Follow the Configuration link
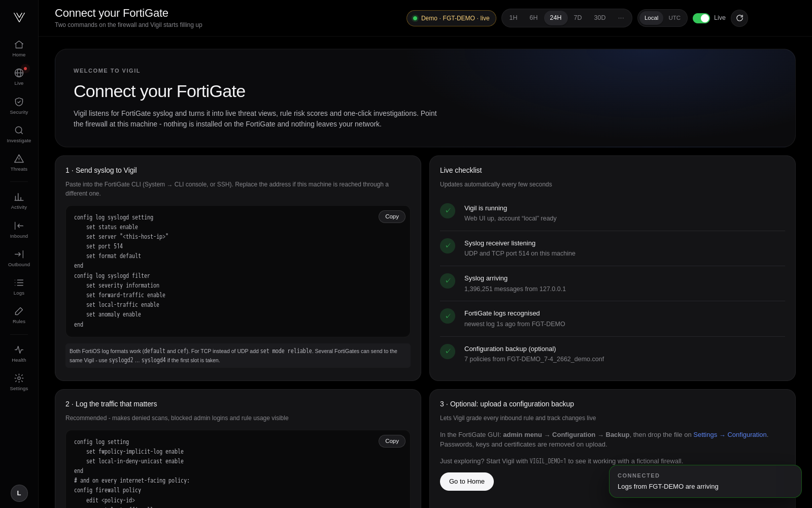This screenshot has width=812, height=508. 747,435
